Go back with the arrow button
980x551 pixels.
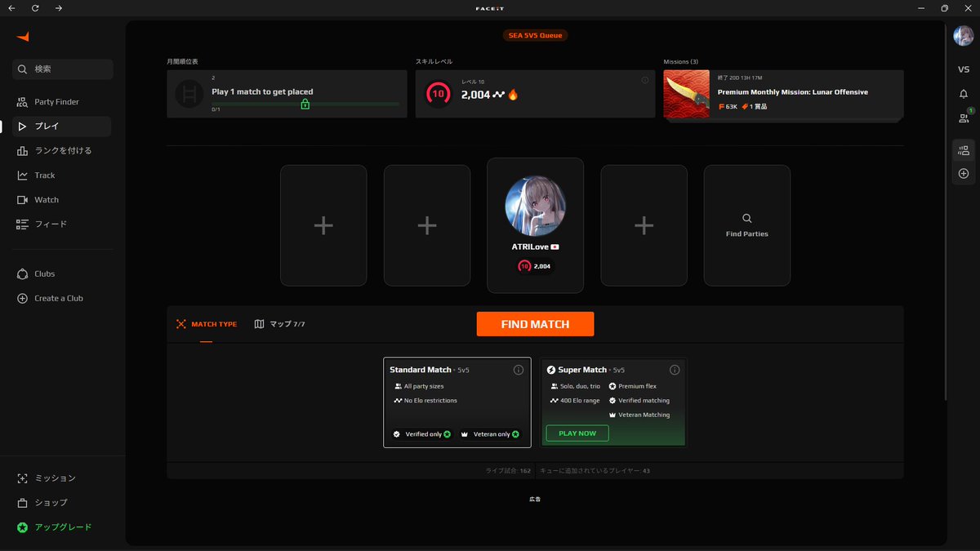tap(11, 8)
